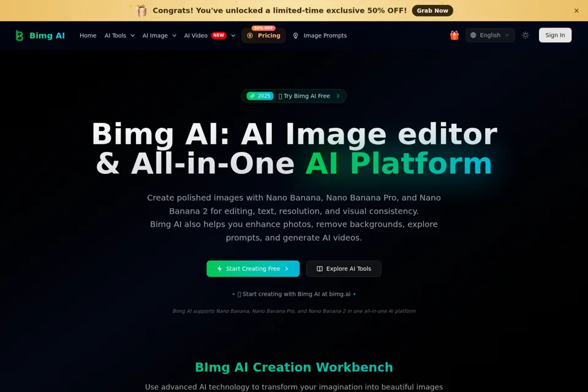The image size is (588, 392).
Task: Click the coin icon on the Pricing button
Action: coord(250,36)
